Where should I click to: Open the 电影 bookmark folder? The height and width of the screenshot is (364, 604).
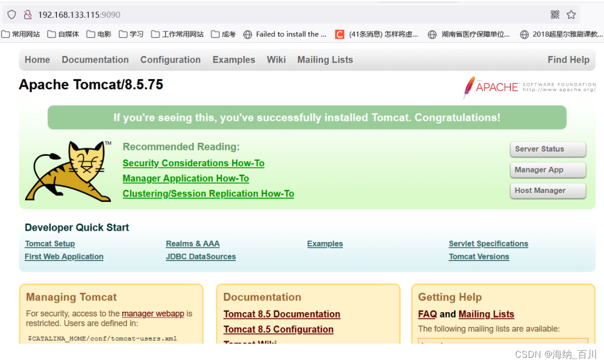[x=99, y=35]
